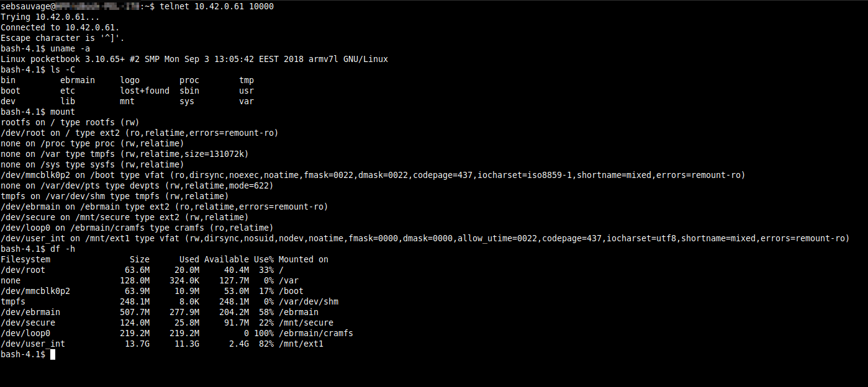Click the '/dev/mmcblk0p2 on /boot' mount line

pyautogui.click(x=373, y=175)
